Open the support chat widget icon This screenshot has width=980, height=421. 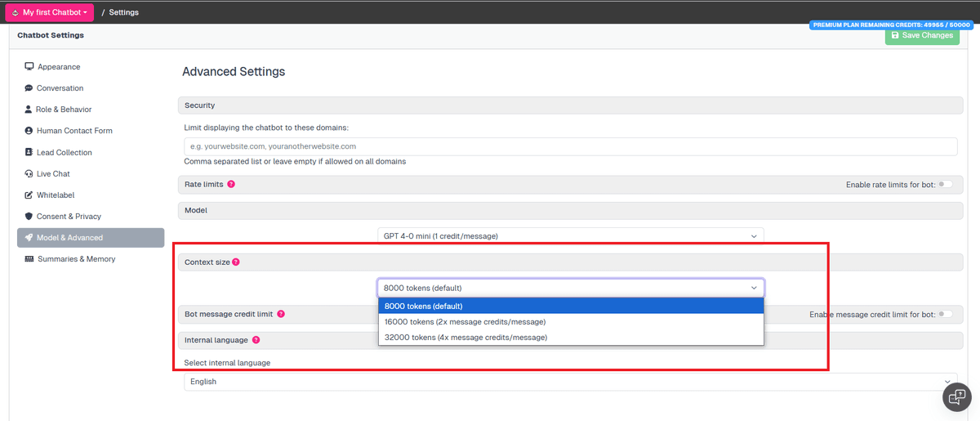956,396
